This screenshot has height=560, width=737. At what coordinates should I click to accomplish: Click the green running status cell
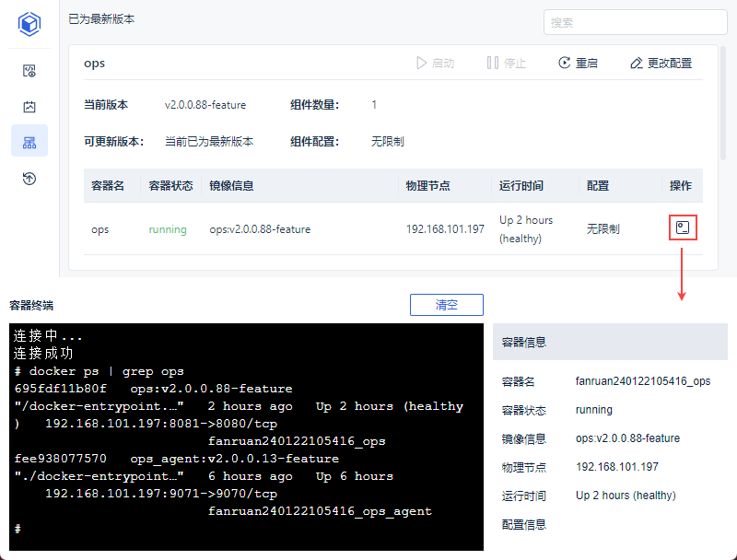(x=168, y=229)
